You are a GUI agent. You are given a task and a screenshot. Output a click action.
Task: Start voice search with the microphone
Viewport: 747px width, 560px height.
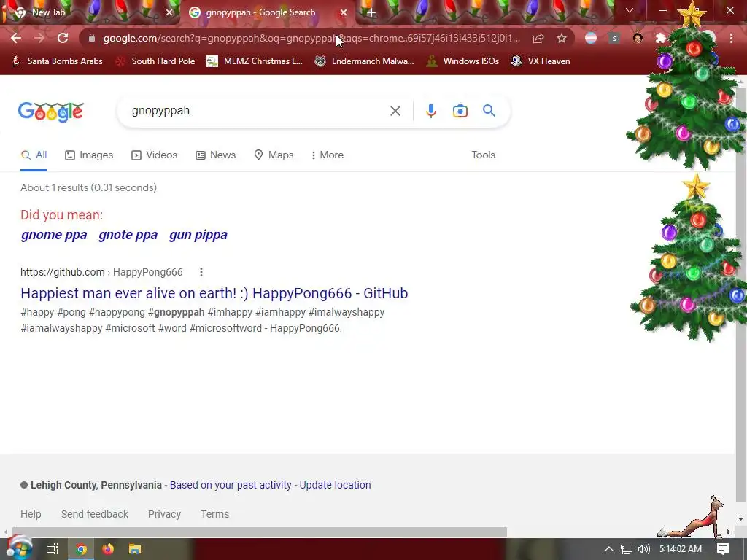pos(430,111)
